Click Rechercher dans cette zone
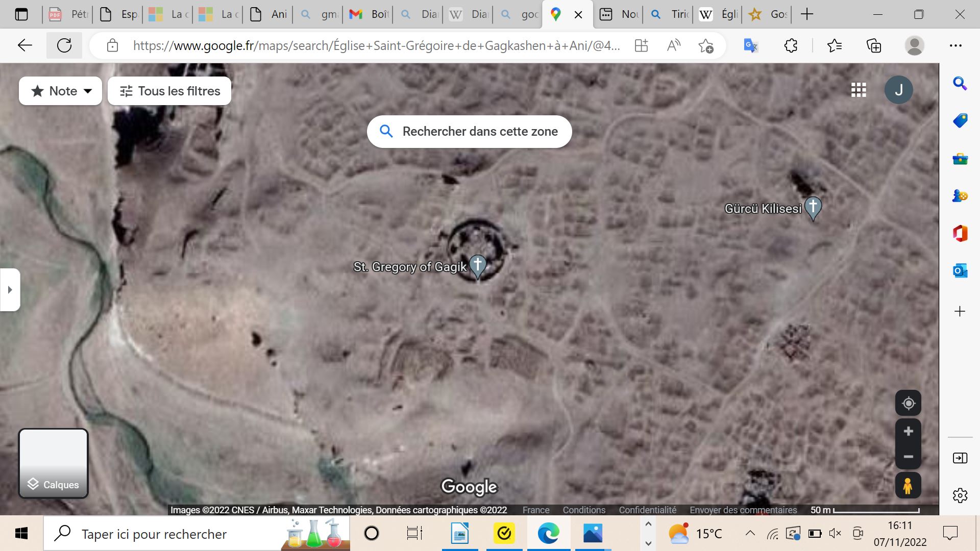Screen dimensions: 980x551 click(x=469, y=132)
